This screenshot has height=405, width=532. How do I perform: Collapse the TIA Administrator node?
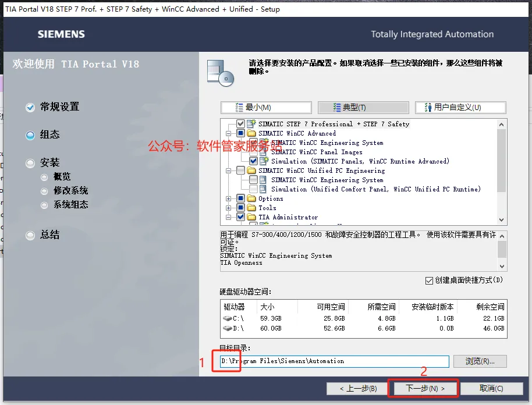click(x=228, y=217)
